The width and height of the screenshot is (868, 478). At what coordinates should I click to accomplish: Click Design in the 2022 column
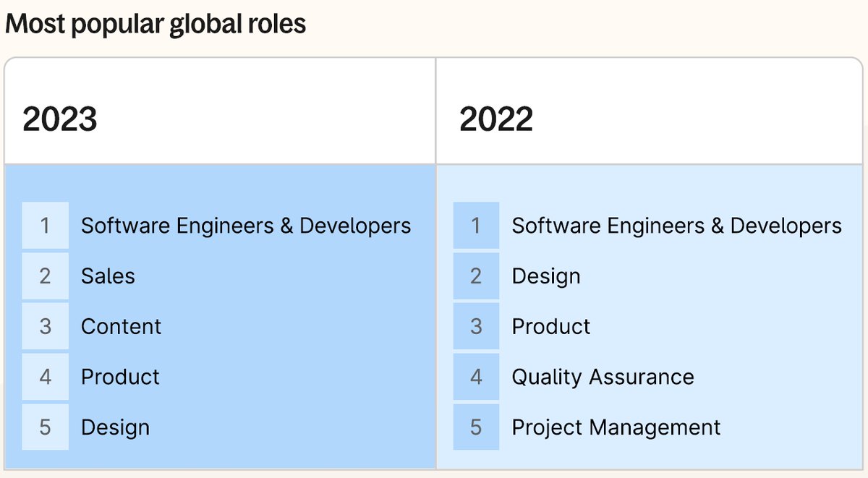pos(546,276)
